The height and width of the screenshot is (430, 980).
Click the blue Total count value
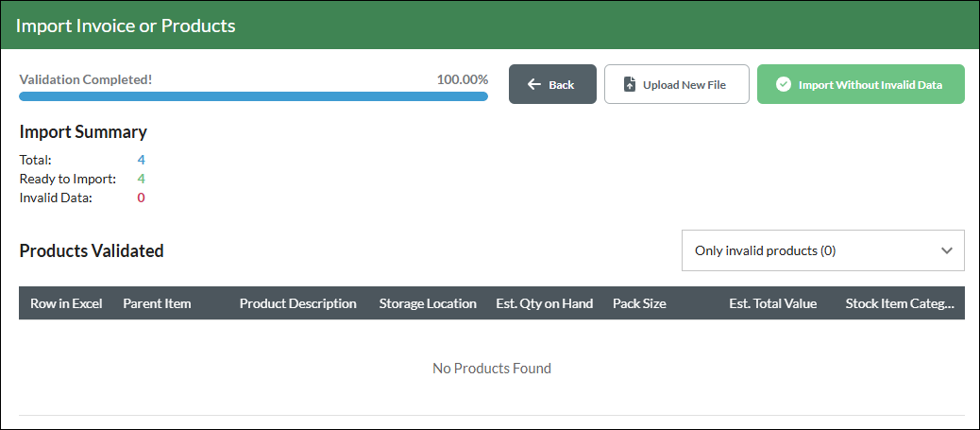point(142,161)
